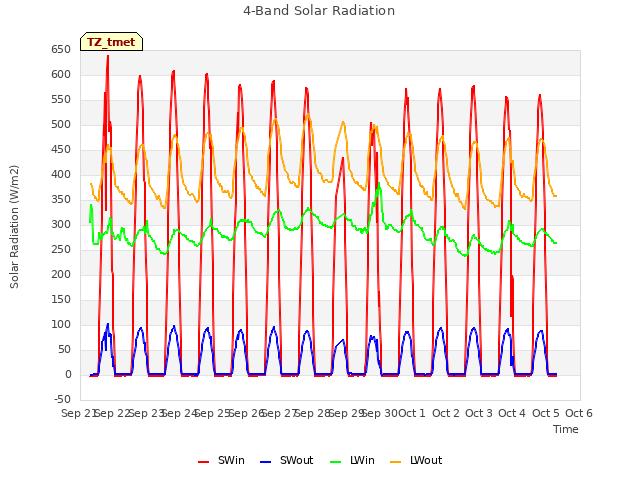The width and height of the screenshot is (640, 480).
Task: Click the SWout legend entry
Action: point(287,460)
